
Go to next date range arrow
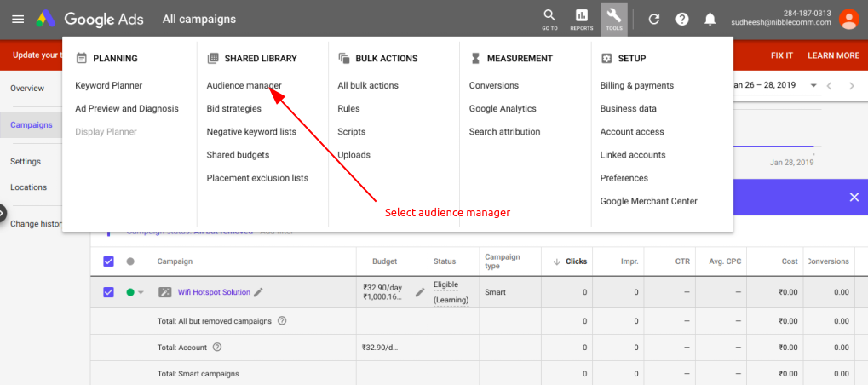tap(852, 86)
